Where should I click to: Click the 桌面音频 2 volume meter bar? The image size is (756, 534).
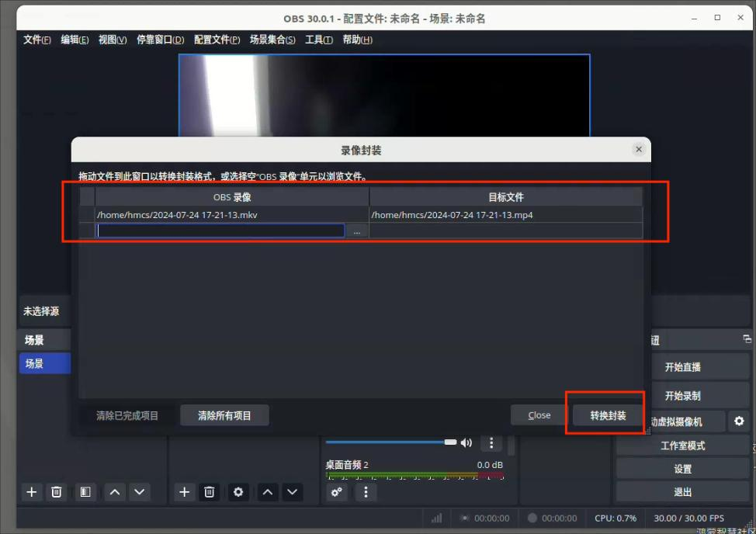point(414,476)
